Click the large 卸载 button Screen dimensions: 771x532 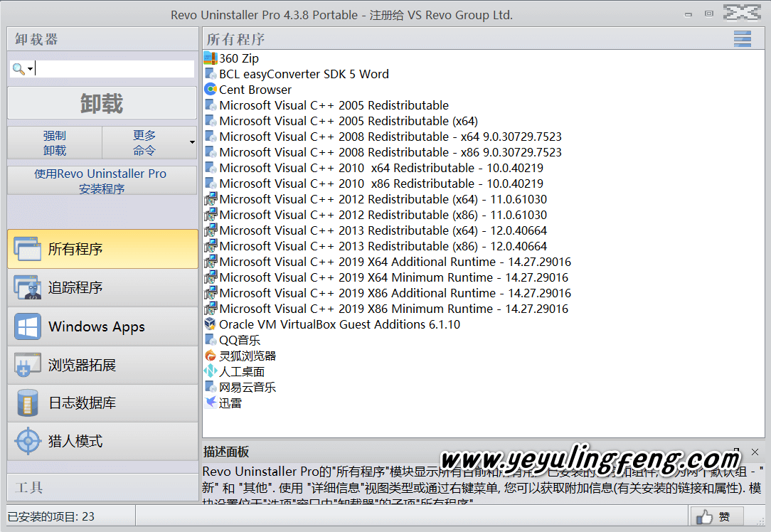pos(102,103)
